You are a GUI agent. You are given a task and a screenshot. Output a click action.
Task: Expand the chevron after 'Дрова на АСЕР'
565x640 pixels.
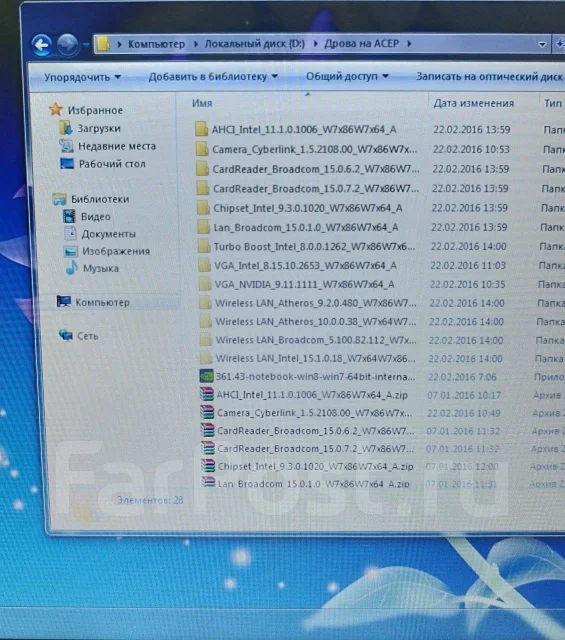click(x=409, y=43)
